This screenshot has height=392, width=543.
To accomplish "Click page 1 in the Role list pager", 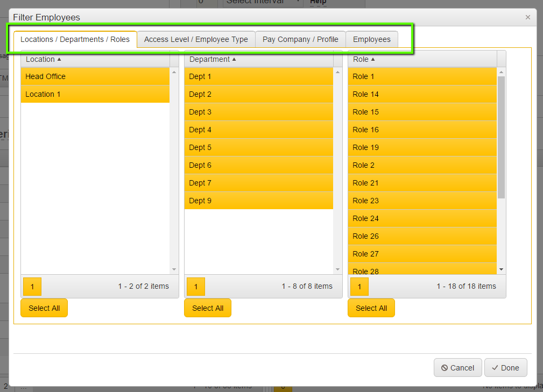I will click(x=359, y=287).
